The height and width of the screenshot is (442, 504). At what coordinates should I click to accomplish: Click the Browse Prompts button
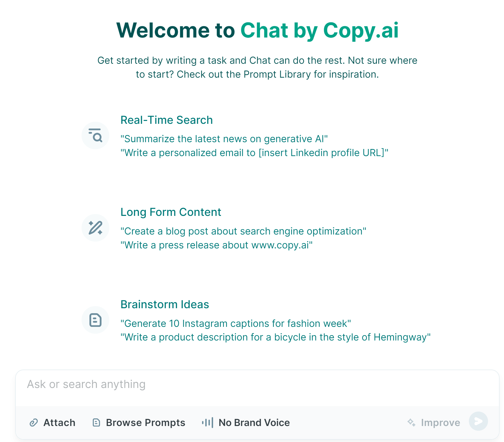145,423
